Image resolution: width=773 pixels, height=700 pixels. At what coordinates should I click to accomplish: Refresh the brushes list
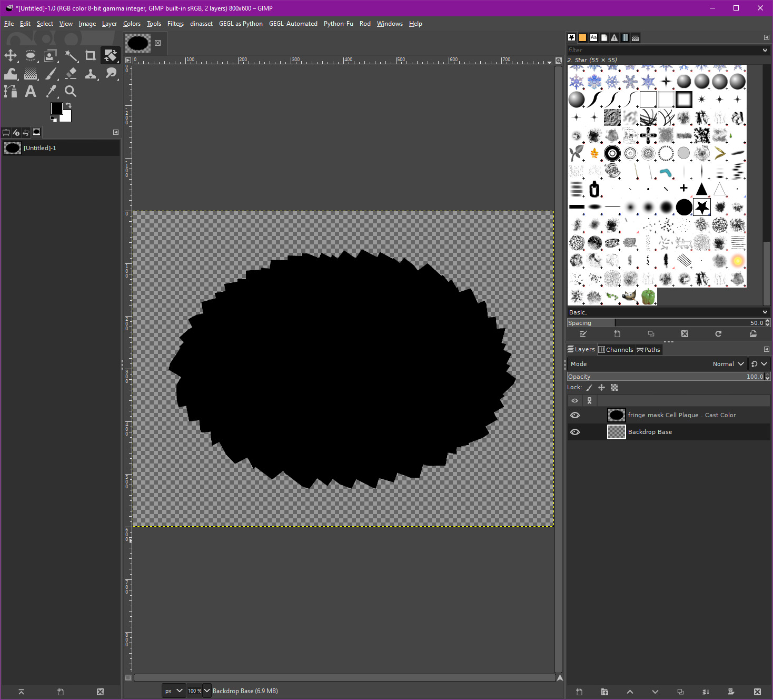(x=718, y=334)
